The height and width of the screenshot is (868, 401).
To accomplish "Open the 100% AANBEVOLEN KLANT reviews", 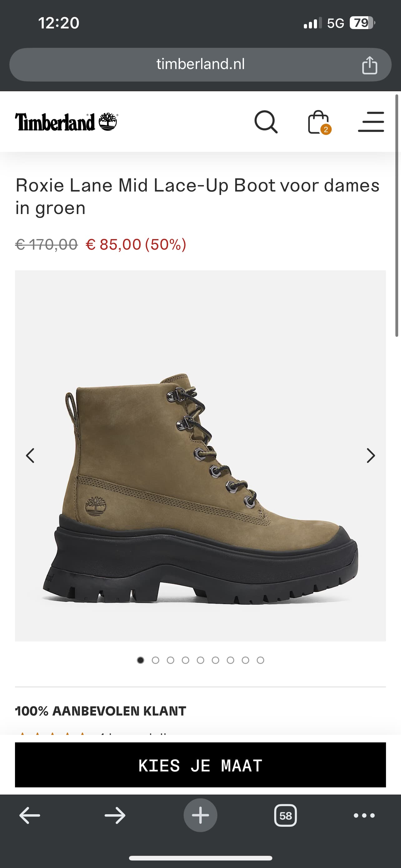I will click(x=101, y=711).
